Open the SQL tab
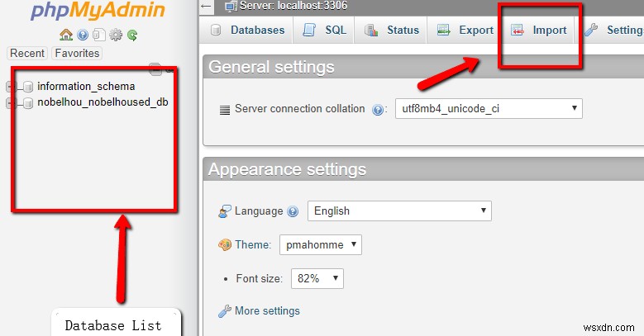The height and width of the screenshot is (336, 644). pyautogui.click(x=324, y=30)
